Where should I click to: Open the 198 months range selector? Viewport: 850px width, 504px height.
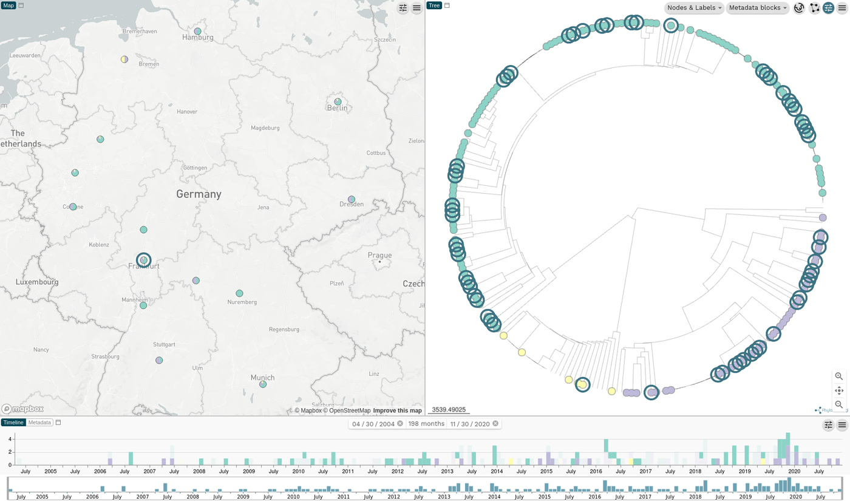click(426, 423)
